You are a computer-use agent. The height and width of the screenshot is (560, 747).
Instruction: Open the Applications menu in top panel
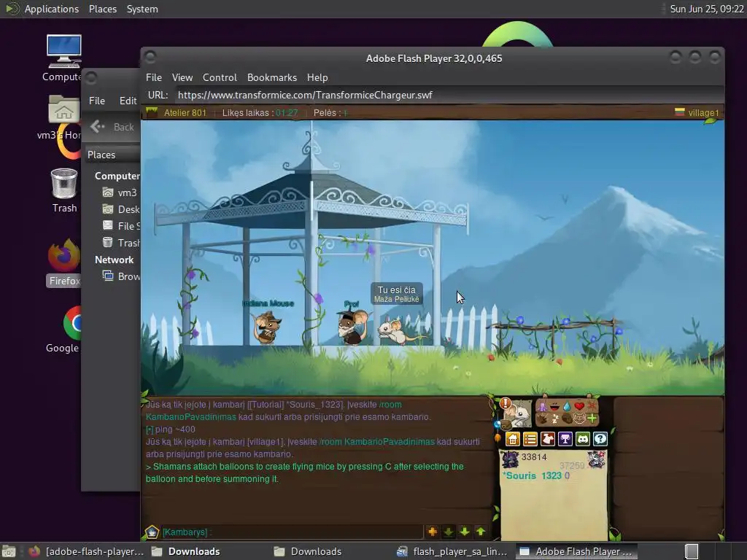tap(52, 9)
